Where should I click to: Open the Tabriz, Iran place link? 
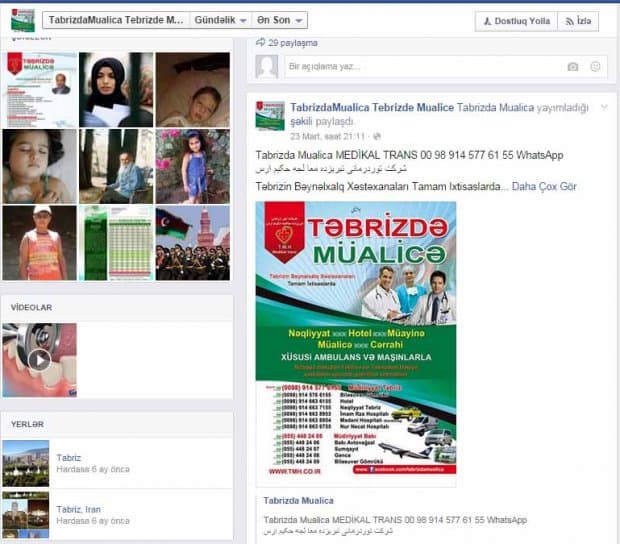coord(78,509)
